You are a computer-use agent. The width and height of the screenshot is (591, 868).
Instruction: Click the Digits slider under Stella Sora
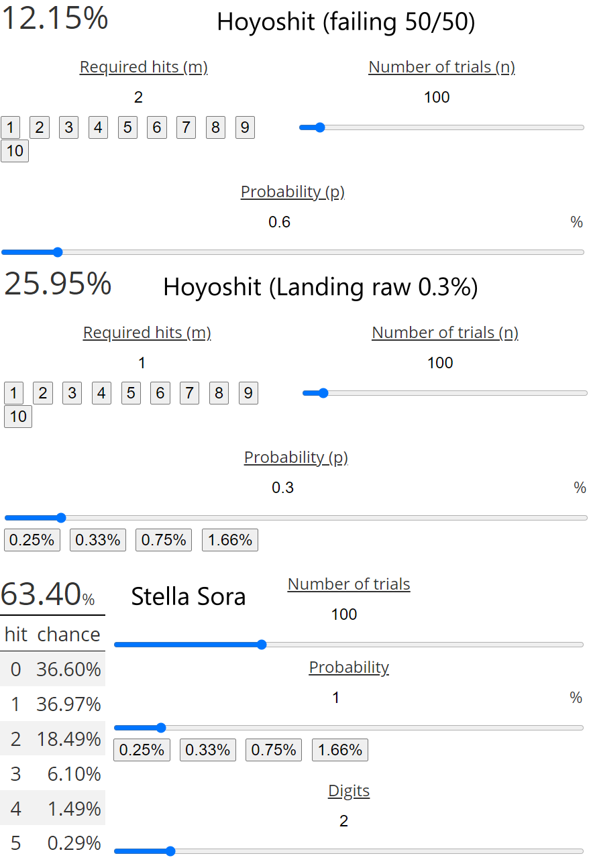(349, 851)
